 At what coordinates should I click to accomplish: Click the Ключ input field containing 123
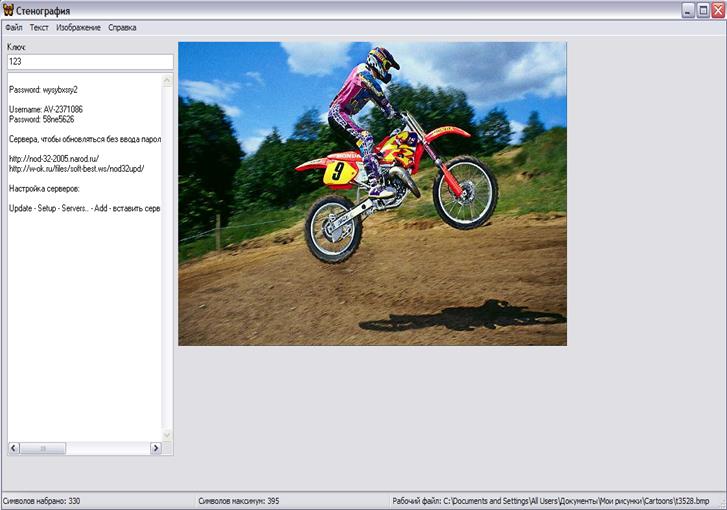point(89,62)
